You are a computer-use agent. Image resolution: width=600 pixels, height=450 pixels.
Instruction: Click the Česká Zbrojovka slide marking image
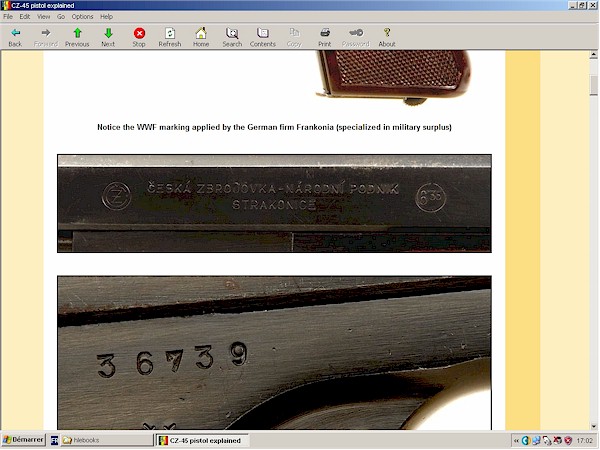point(274,204)
